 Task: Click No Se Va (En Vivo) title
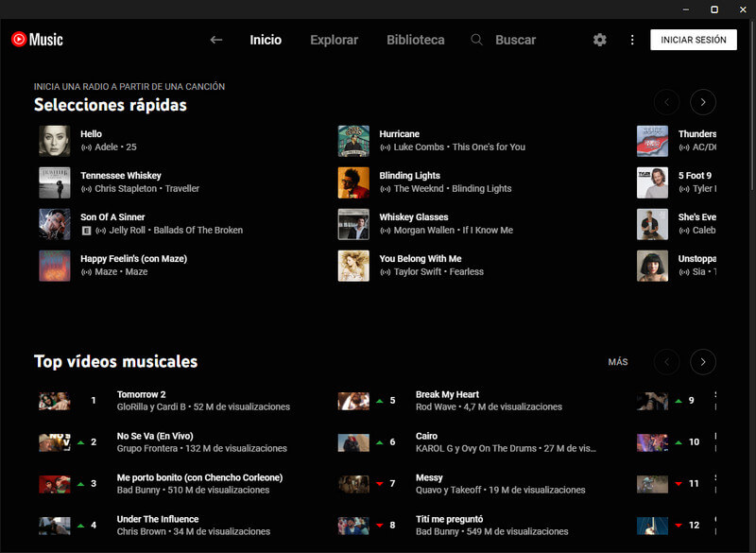point(155,436)
